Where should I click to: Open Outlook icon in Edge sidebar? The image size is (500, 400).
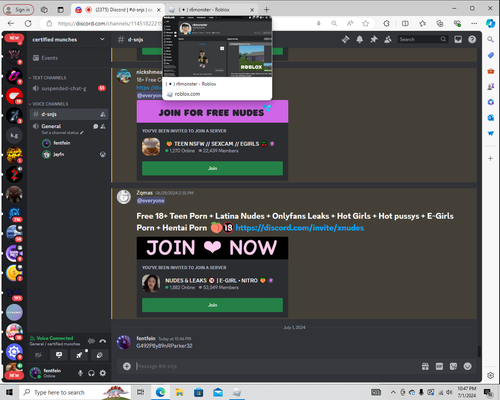tap(490, 118)
